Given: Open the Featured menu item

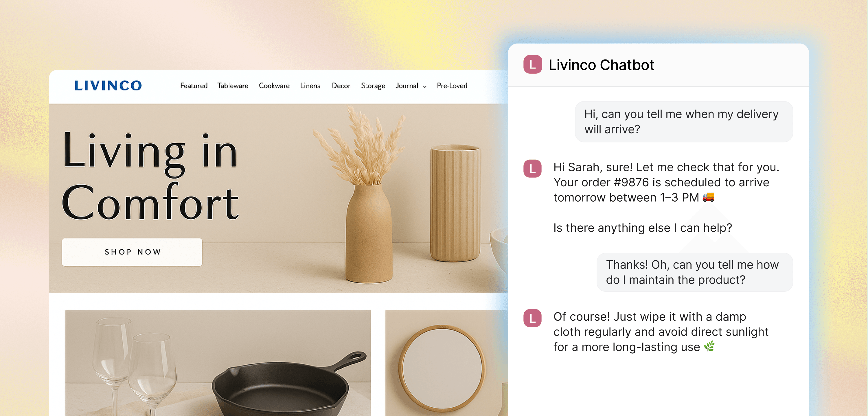Looking at the screenshot, I should pos(194,86).
